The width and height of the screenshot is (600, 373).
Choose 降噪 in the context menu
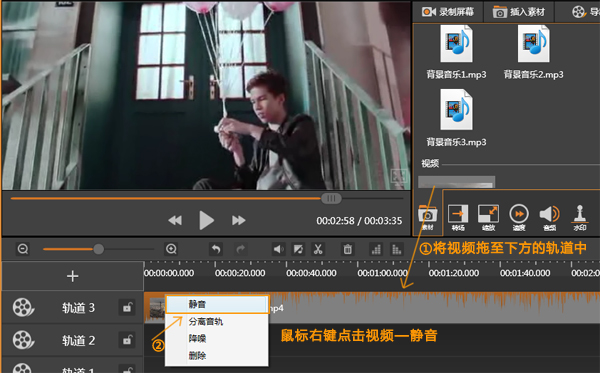click(217, 339)
